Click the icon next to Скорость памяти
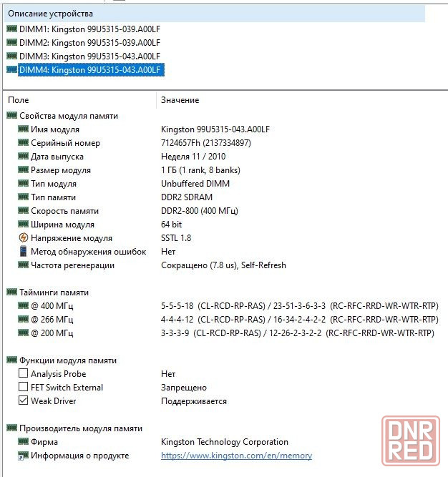This screenshot has height=477, width=448. (x=23, y=210)
